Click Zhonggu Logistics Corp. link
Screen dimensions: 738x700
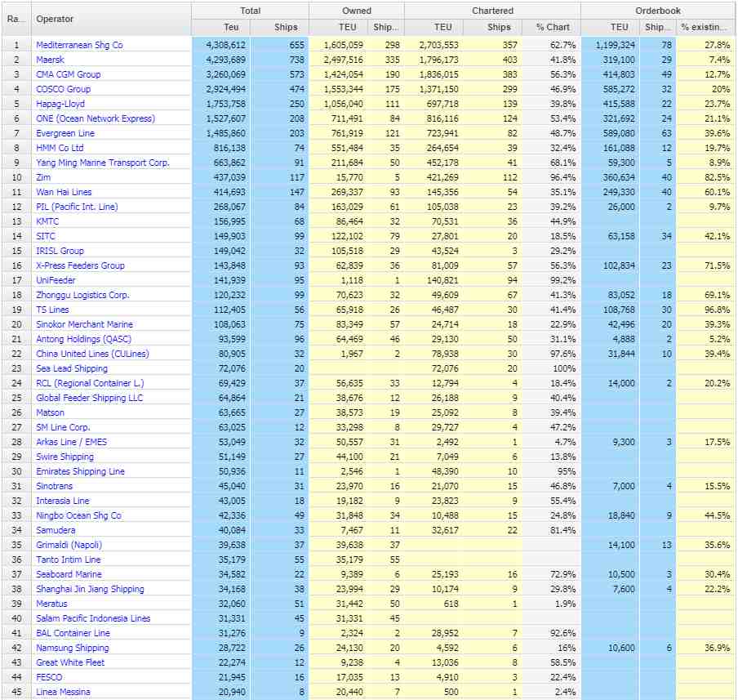tap(82, 294)
